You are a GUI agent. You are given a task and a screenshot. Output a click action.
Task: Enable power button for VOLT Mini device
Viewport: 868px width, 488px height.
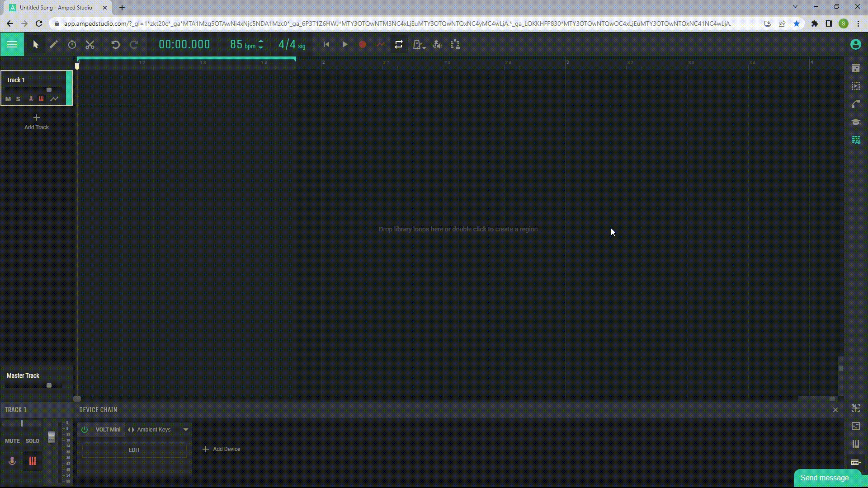point(85,429)
